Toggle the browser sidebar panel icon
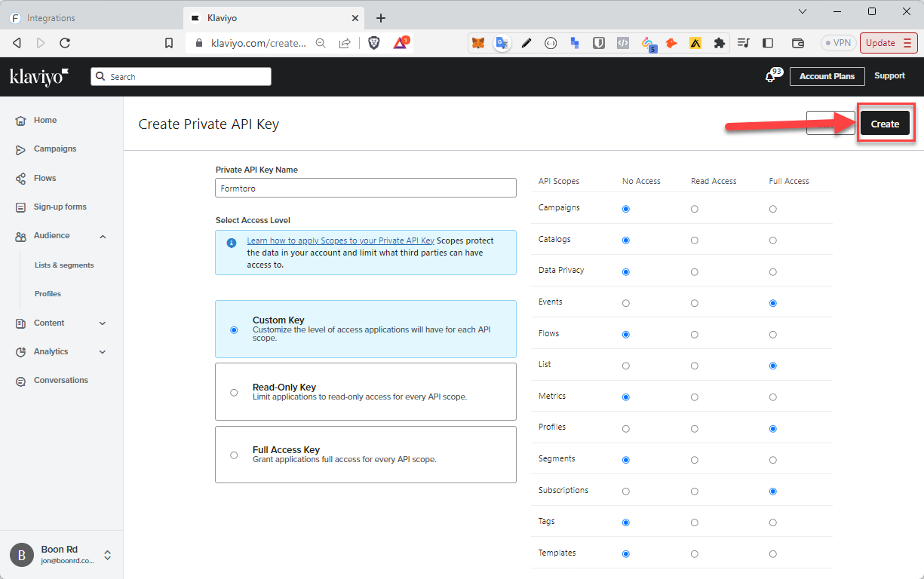The image size is (924, 579). click(x=768, y=43)
